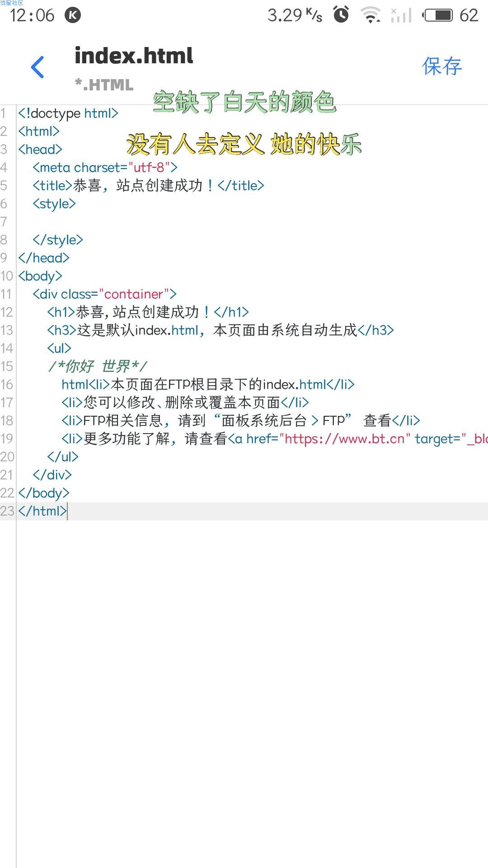Screen dimensions: 488x868
Task: Tap the 12:06 clock in status bar
Action: 32,15
